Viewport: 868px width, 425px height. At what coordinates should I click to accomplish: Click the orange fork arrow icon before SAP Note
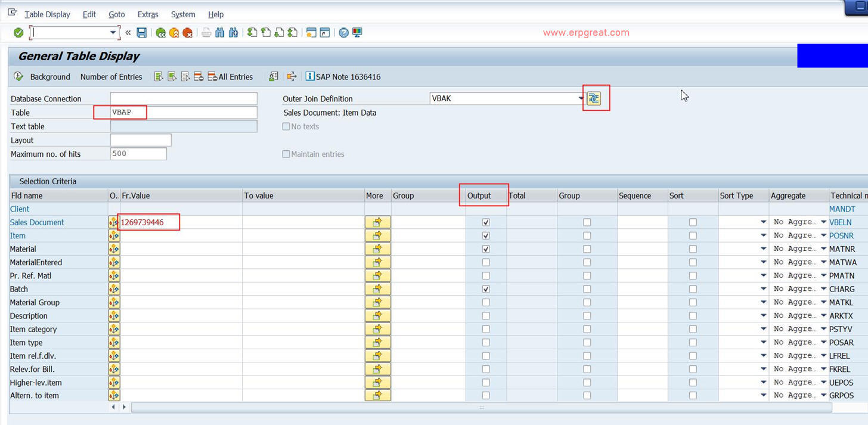click(x=292, y=76)
